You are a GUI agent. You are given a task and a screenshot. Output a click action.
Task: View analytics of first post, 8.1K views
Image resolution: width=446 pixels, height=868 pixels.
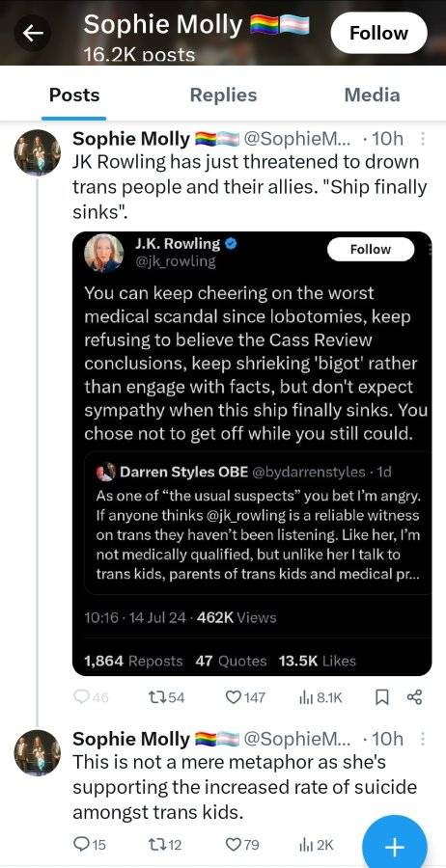[x=321, y=697]
